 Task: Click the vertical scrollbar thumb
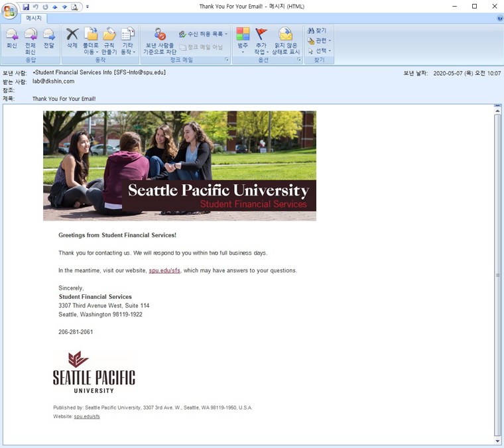pyautogui.click(x=497, y=275)
